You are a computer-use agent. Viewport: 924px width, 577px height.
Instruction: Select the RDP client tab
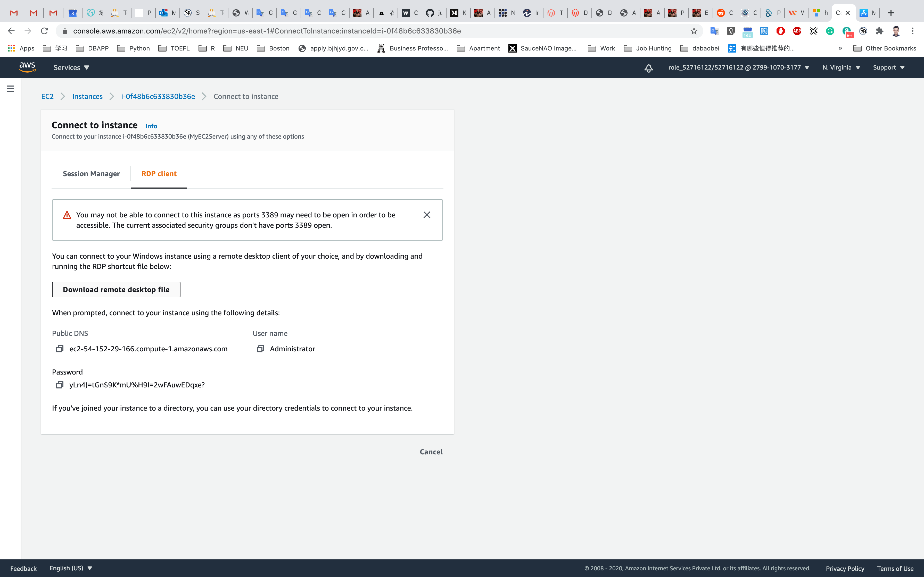click(159, 174)
